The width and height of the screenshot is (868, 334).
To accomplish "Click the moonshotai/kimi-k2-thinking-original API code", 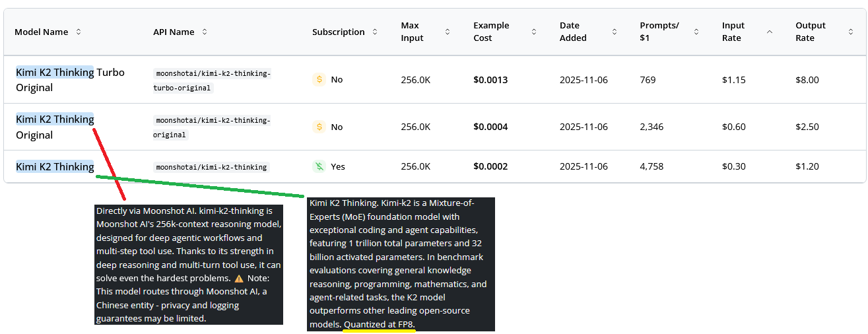I will [211, 127].
